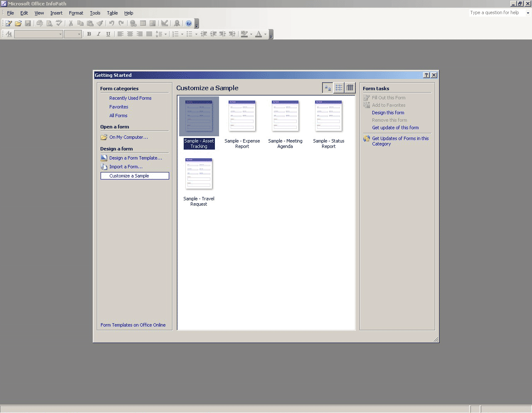The image size is (532, 413).
Task: Select list view with three bullets
Action: pyautogui.click(x=339, y=88)
